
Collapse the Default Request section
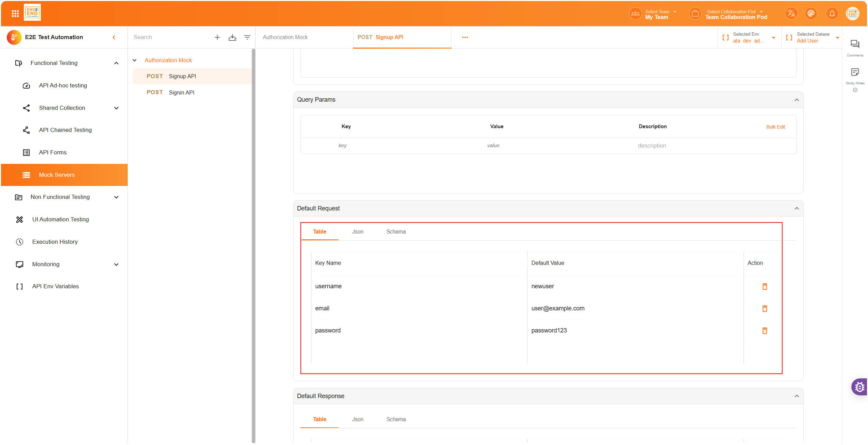(x=797, y=208)
